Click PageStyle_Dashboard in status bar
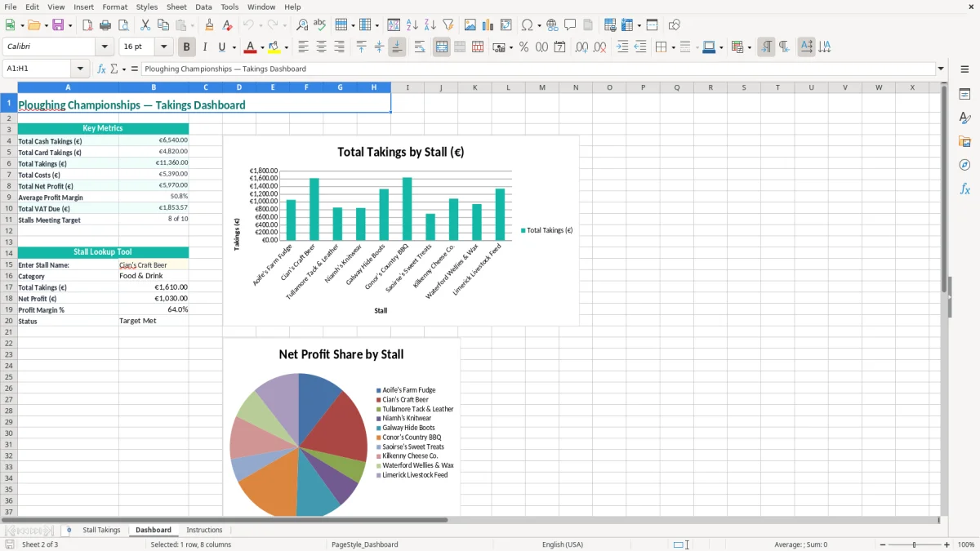 [364, 544]
